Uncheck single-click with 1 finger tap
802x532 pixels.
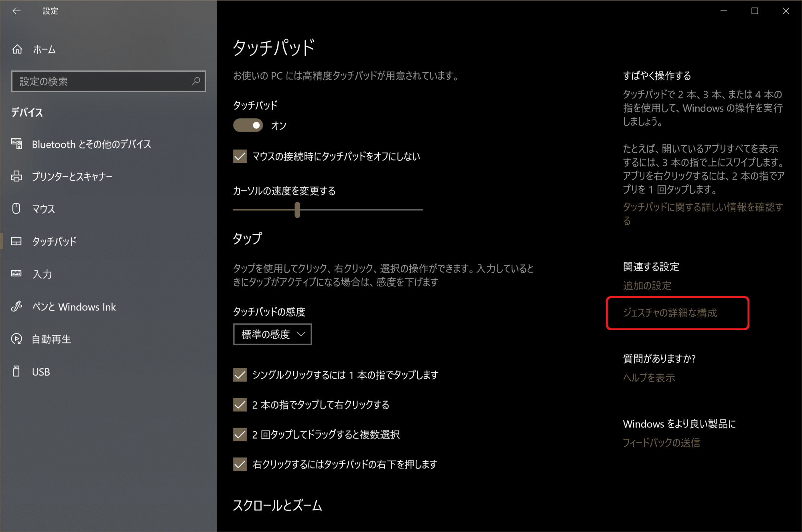(x=240, y=375)
